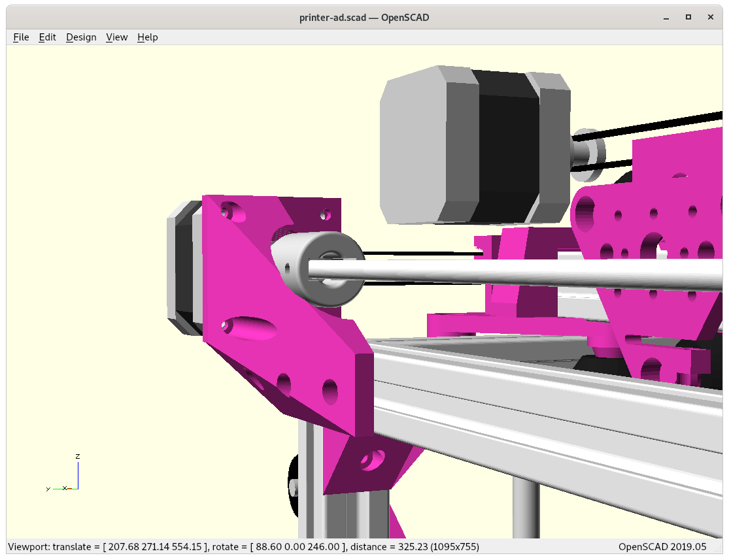Click the belt pulley on the motor shaft
729x560 pixels.
[x=586, y=155]
